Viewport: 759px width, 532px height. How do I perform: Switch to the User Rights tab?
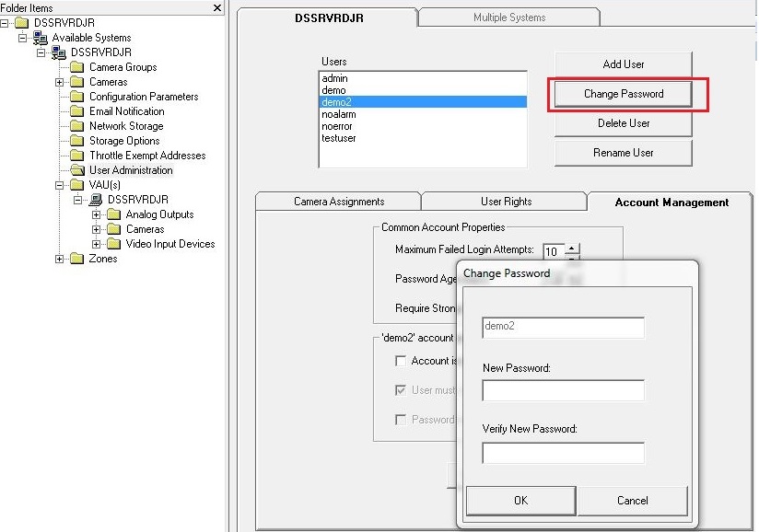tap(506, 202)
